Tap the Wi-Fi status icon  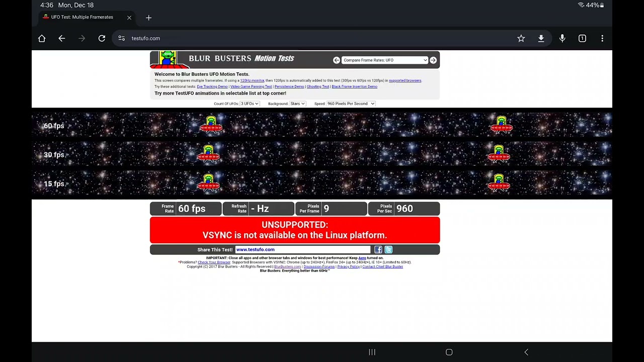click(581, 5)
